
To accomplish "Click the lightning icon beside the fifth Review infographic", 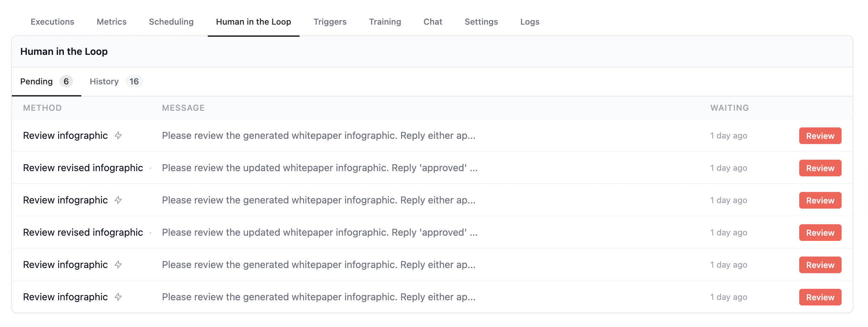I will [x=118, y=265].
